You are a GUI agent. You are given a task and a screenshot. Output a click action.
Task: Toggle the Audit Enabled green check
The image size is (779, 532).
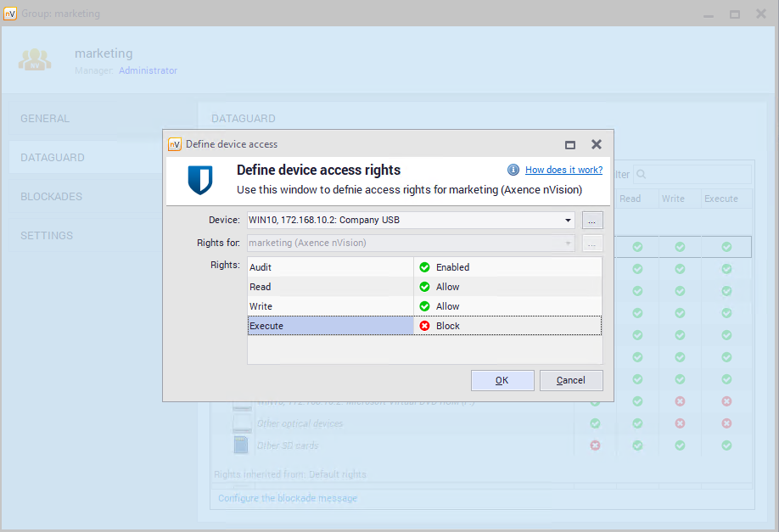424,267
